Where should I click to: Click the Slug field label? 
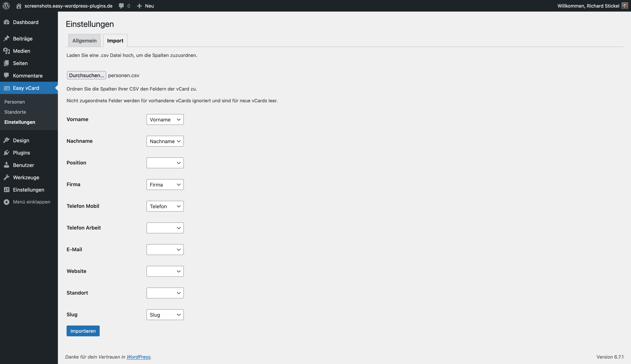(x=72, y=314)
